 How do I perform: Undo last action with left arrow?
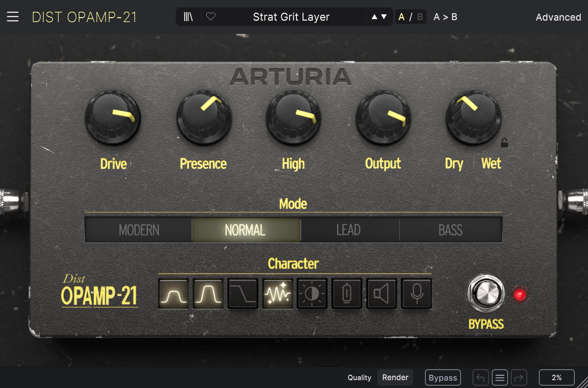click(x=481, y=378)
